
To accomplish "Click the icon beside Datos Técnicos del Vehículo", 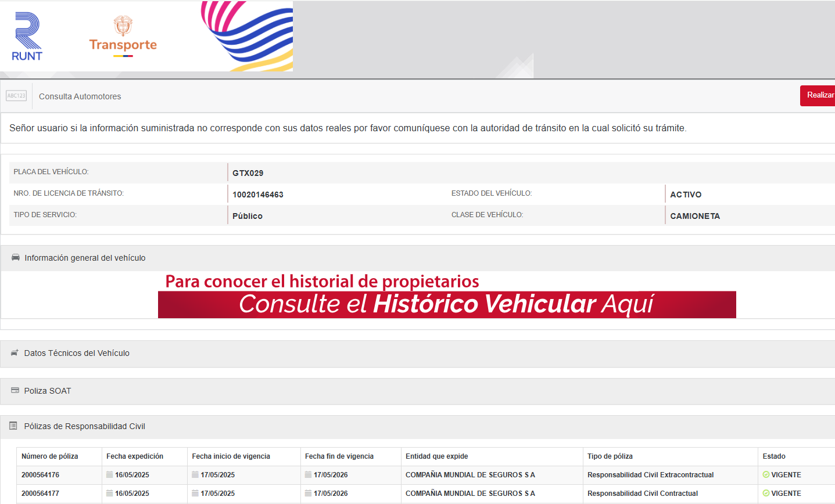I will point(15,353).
